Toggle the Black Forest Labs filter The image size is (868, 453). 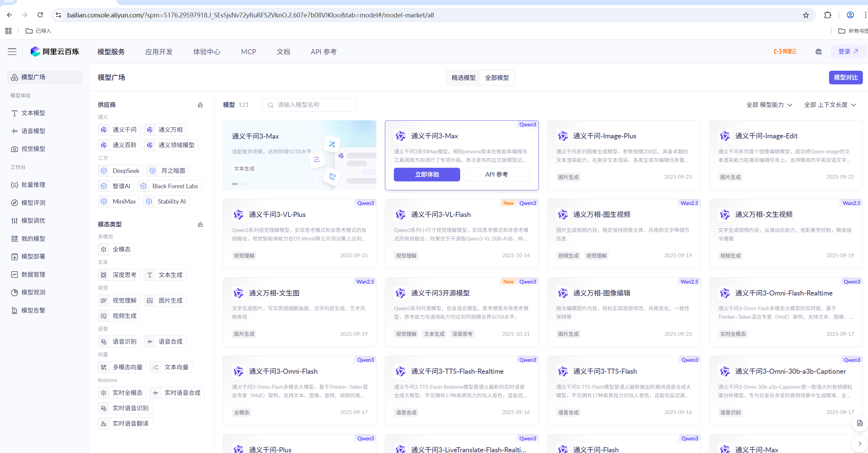pos(170,186)
